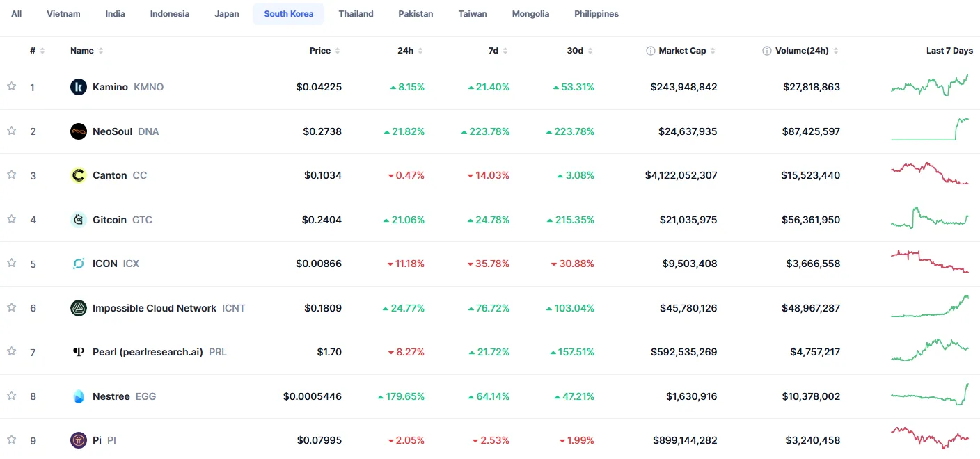Open Kamino's 7-day sparkline chart

pos(930,86)
